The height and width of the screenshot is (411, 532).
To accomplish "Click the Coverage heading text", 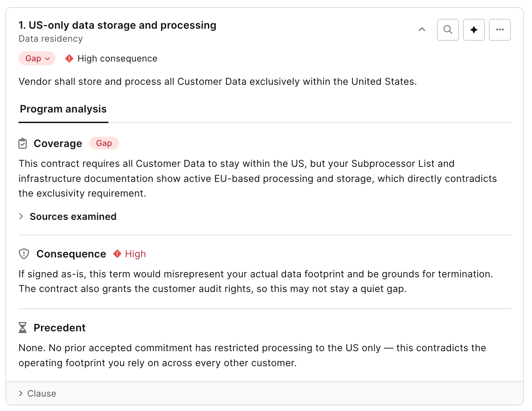I will point(58,144).
